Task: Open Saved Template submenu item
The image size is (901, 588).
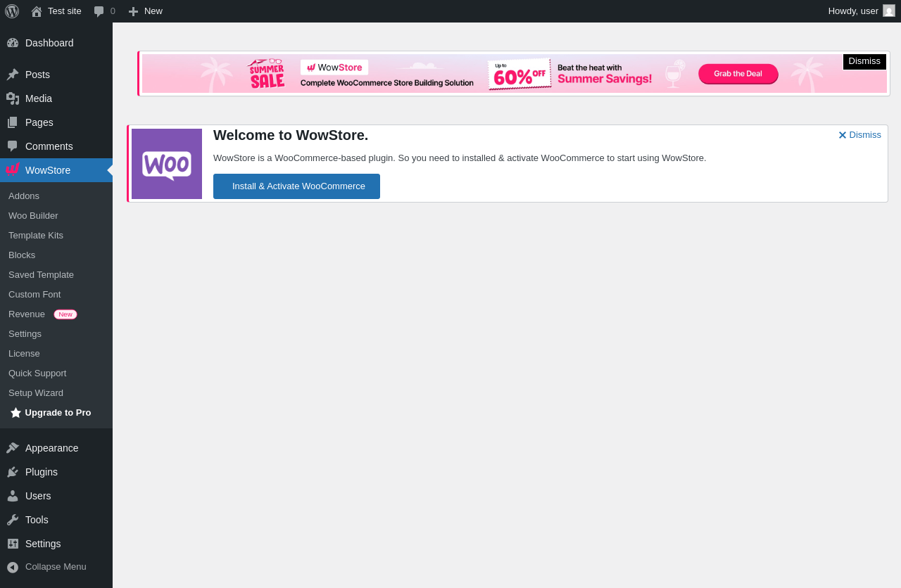Action: (x=56, y=275)
